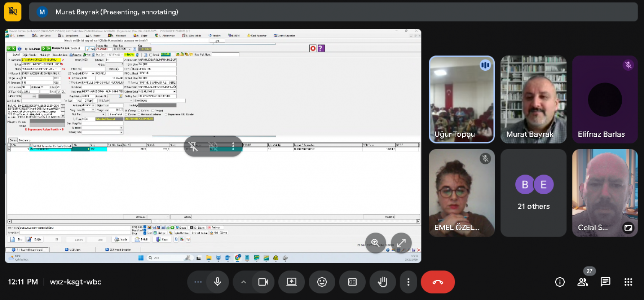Click the yellow camera-off icon at top left
Image resolution: width=644 pixels, height=300 pixels.
13,12
